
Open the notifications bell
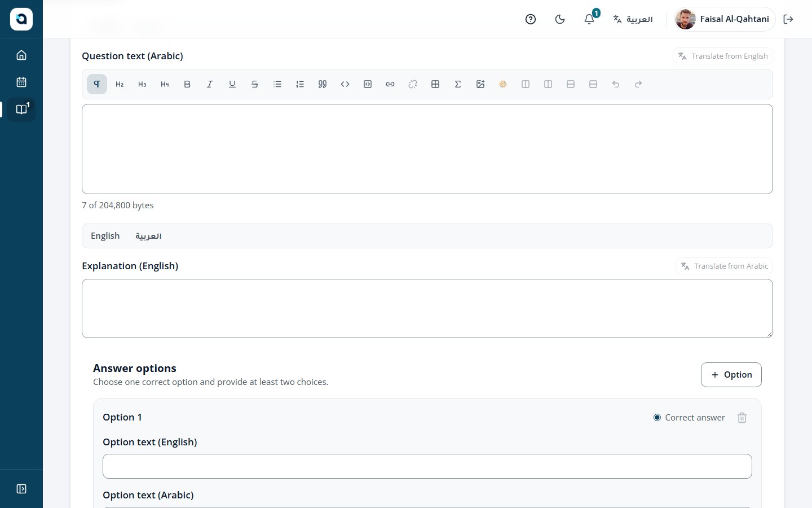pyautogui.click(x=589, y=19)
